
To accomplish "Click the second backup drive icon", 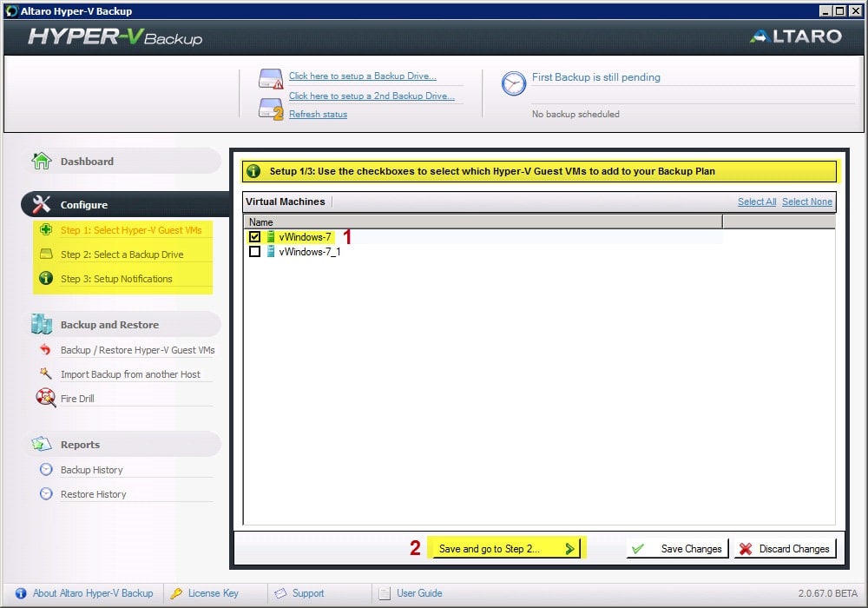I will pos(271,109).
